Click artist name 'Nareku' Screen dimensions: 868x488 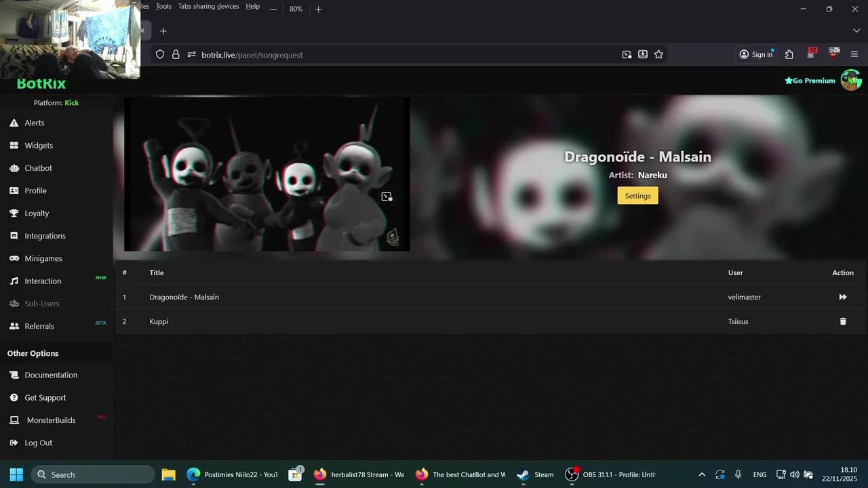(652, 175)
